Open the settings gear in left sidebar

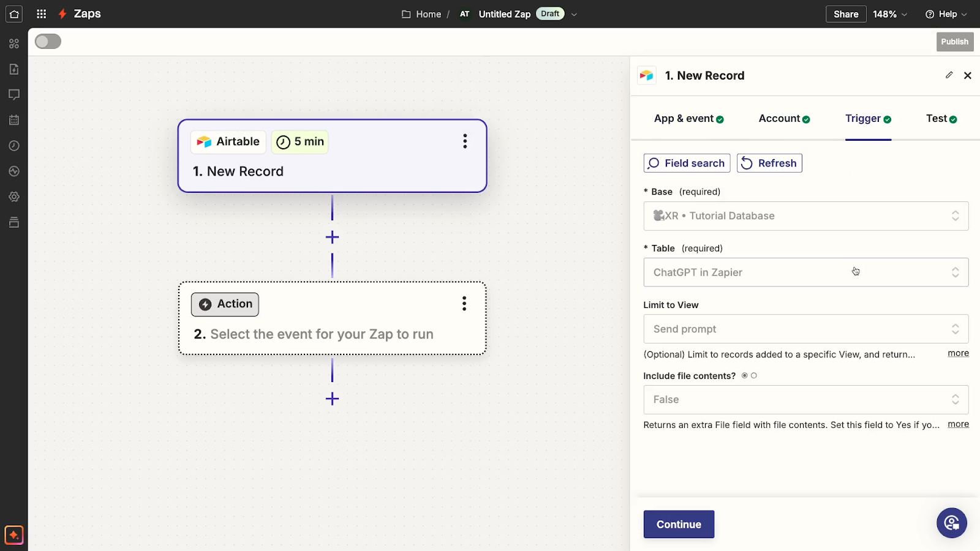click(x=14, y=197)
